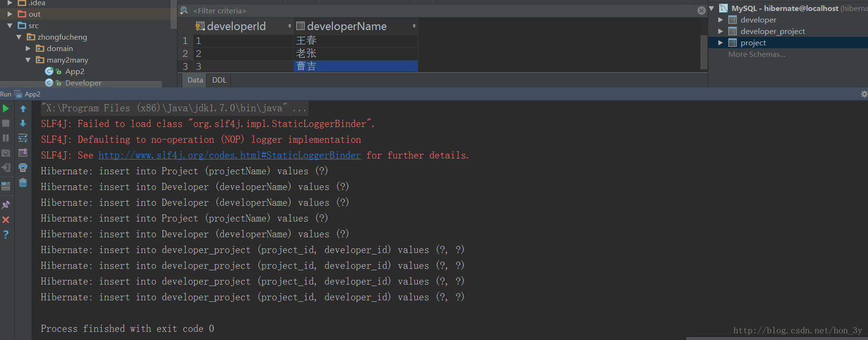
Task: Click the src folder icon
Action: point(22,25)
